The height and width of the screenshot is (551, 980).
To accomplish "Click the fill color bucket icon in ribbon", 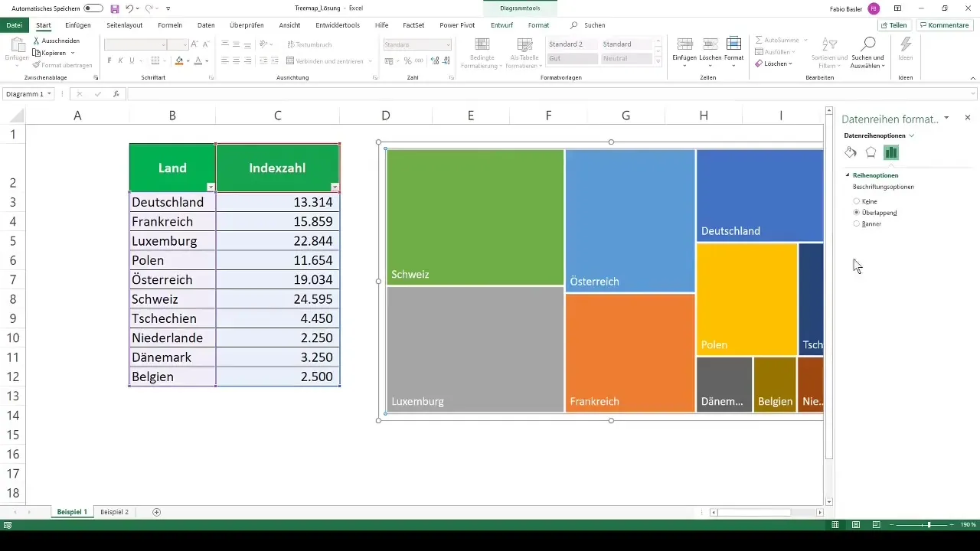I will [179, 60].
